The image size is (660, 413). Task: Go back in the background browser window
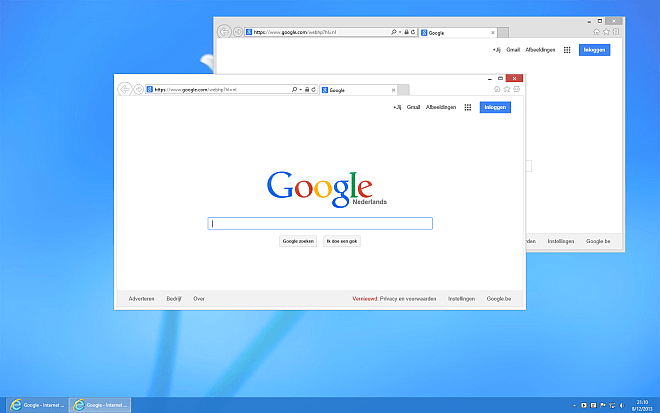click(x=224, y=32)
